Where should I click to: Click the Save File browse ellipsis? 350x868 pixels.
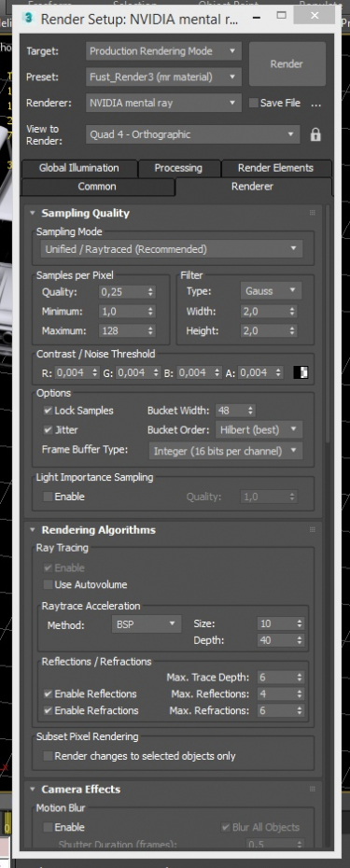316,104
